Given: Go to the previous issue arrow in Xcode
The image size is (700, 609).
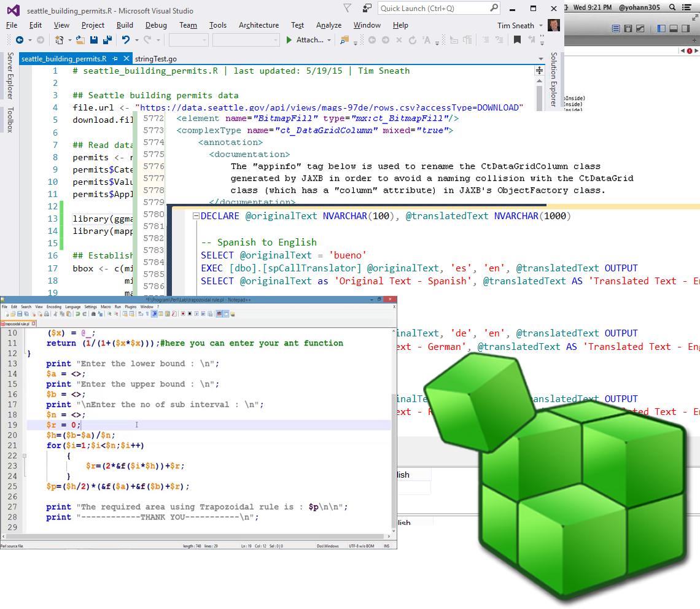Looking at the screenshot, I should coord(683,51).
